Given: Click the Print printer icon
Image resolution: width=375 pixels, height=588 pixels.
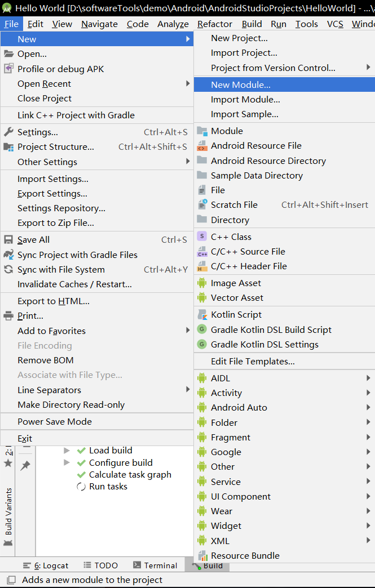Looking at the screenshot, I should pyautogui.click(x=8, y=316).
